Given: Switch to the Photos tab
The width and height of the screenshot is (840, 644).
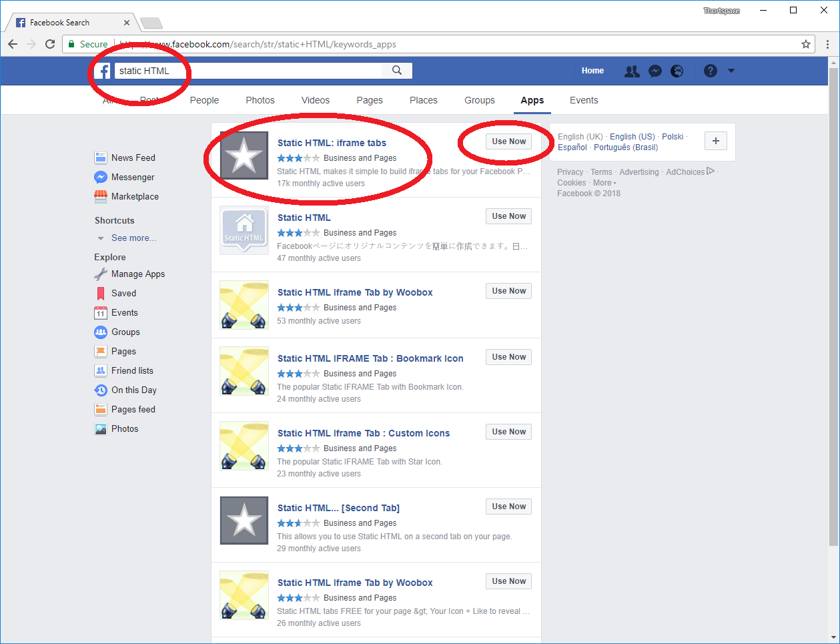Looking at the screenshot, I should (x=260, y=100).
